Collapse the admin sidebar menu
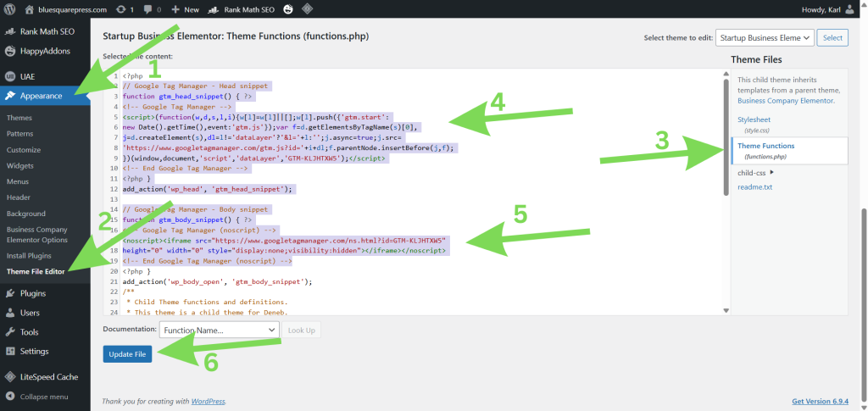Viewport: 868px width, 411px height. pyautogui.click(x=42, y=396)
